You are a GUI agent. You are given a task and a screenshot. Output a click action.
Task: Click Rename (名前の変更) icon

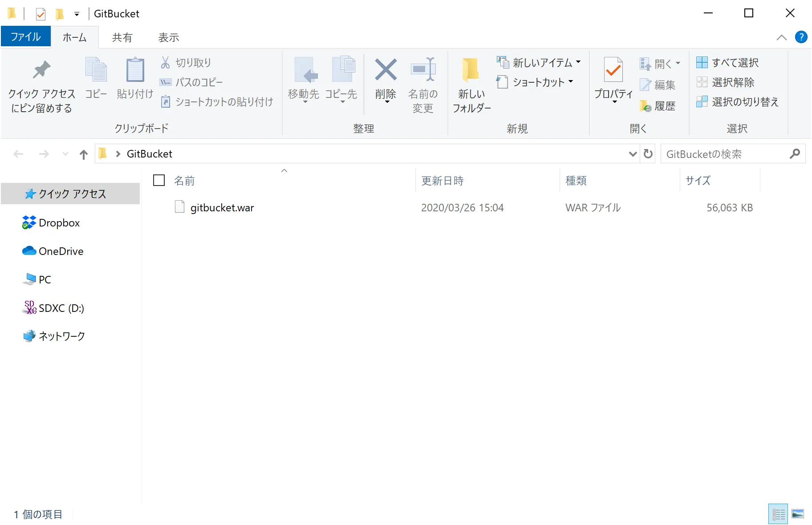pos(423,70)
